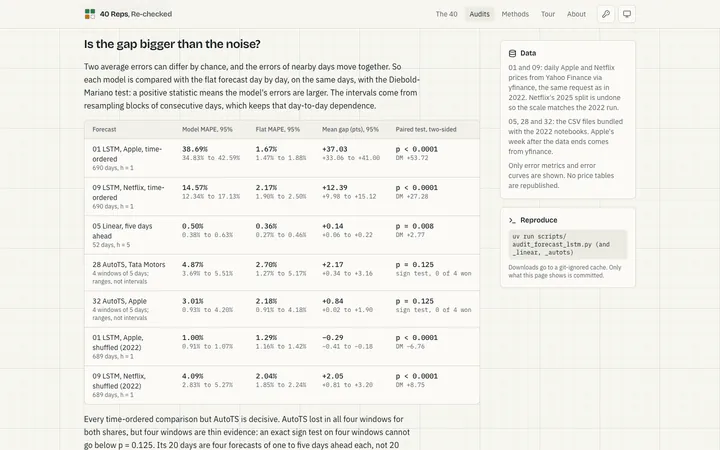Click the DM +53.72 statistic
The width and height of the screenshot is (720, 450).
click(412, 158)
